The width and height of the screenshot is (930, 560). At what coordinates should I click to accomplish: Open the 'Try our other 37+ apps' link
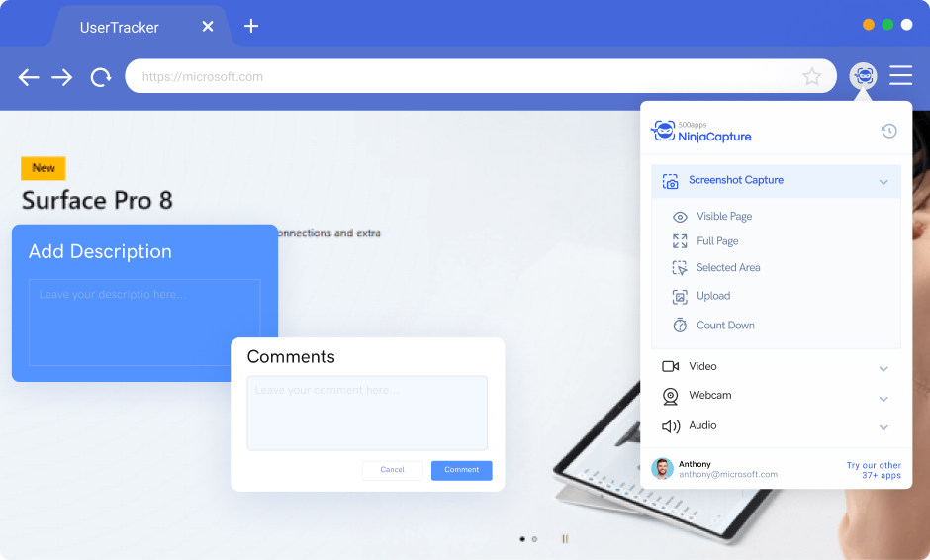click(x=874, y=470)
